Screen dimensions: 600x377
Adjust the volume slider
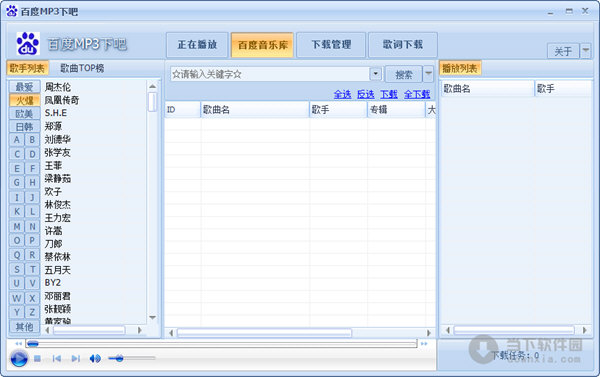pyautogui.click(x=131, y=358)
